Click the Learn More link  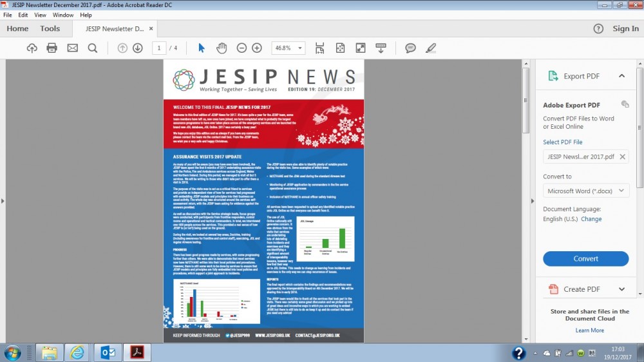click(589, 330)
